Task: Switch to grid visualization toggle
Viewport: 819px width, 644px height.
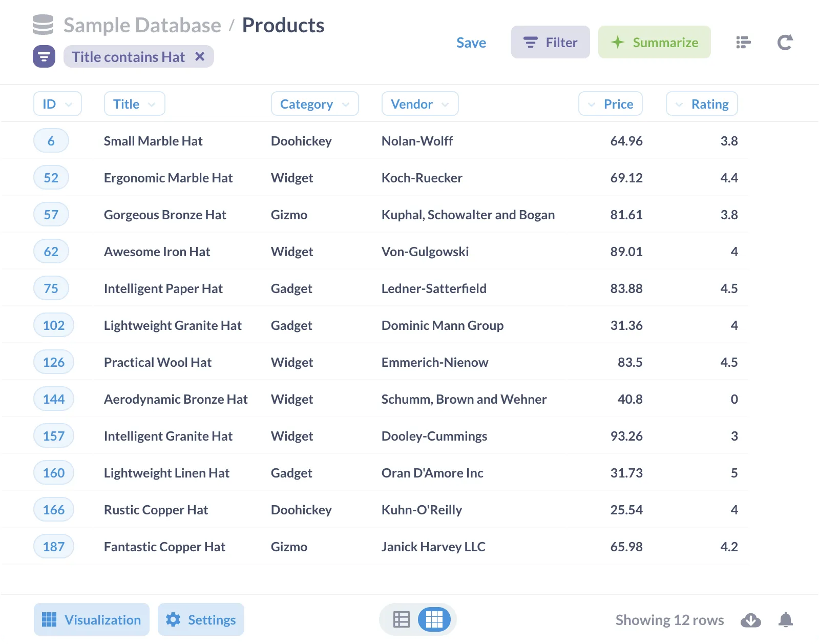Action: [x=434, y=619]
